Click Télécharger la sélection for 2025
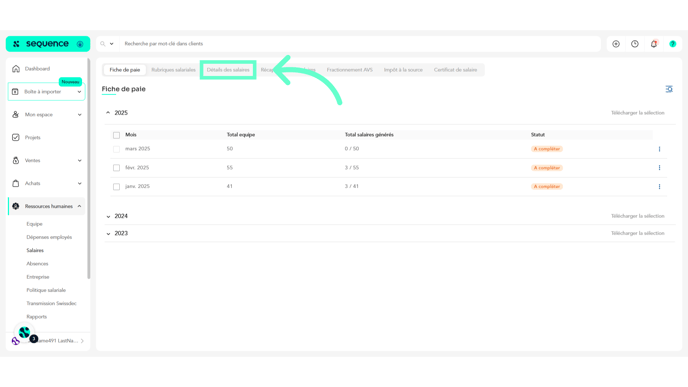Viewport: 688px width, 387px height. 638,113
